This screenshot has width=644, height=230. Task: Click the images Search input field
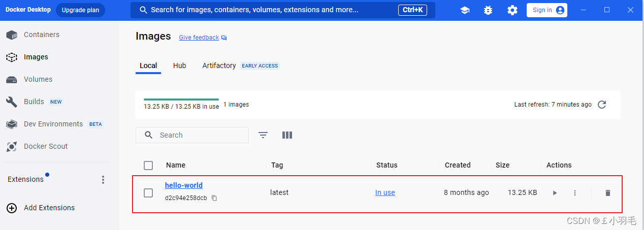(x=192, y=135)
